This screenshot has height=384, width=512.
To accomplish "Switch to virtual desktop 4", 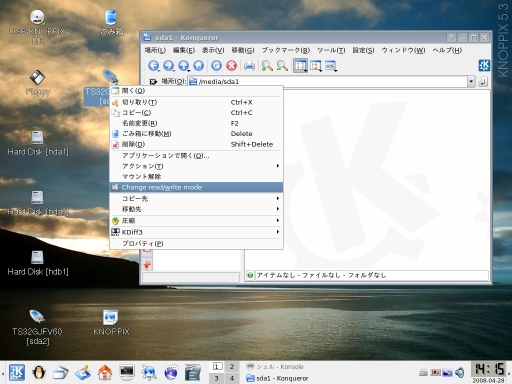I will pyautogui.click(x=232, y=378).
